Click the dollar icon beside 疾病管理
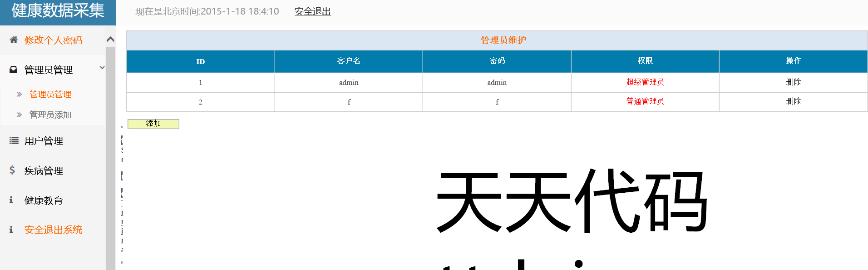This screenshot has height=270, width=868. click(12, 170)
